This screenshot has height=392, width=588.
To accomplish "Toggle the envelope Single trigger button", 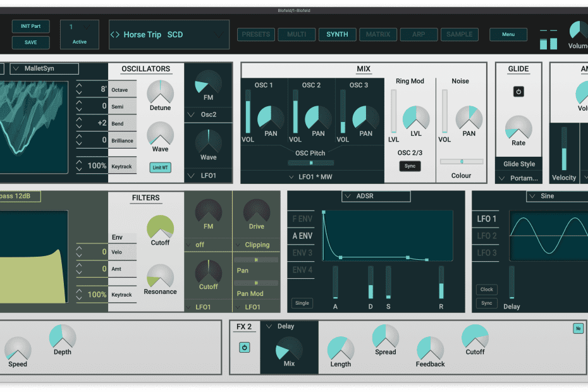I will pyautogui.click(x=302, y=303).
